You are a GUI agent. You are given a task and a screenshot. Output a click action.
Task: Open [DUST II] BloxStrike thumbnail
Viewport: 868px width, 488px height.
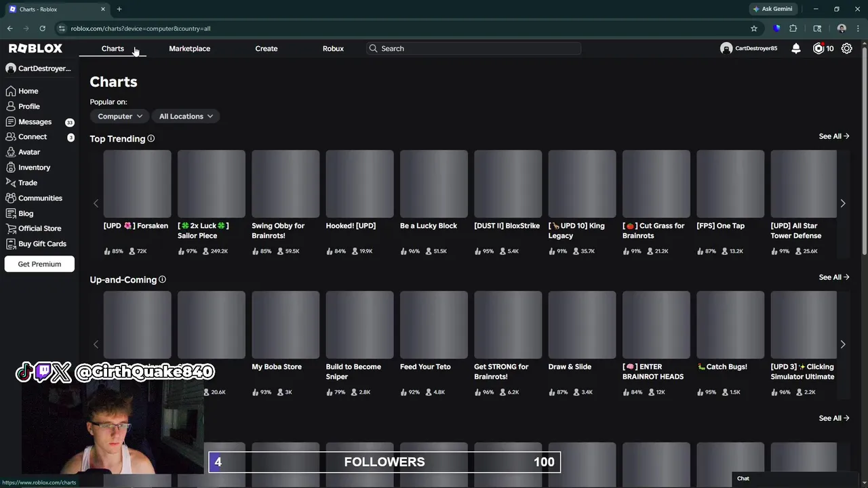[508, 184]
